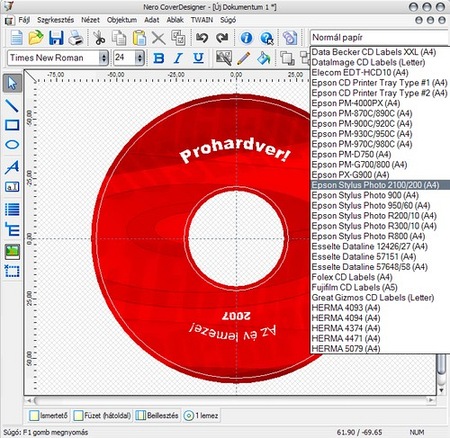Choose HERMA 4093 (A4) paper

(x=380, y=308)
